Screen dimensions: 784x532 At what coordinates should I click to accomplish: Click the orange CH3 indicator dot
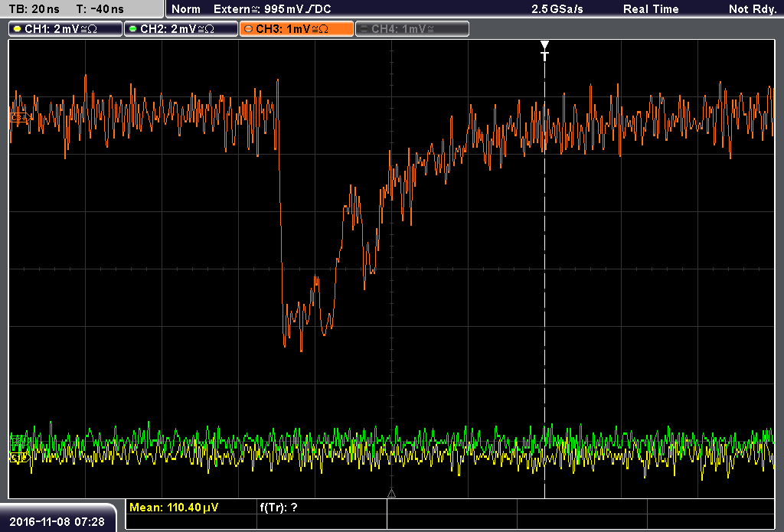point(249,29)
